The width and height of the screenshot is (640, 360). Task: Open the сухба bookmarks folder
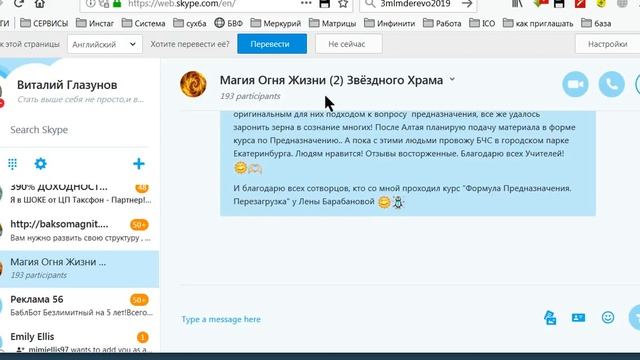tap(190, 23)
